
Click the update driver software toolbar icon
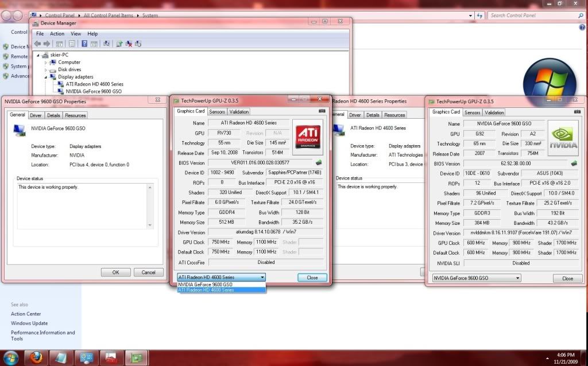(119, 44)
